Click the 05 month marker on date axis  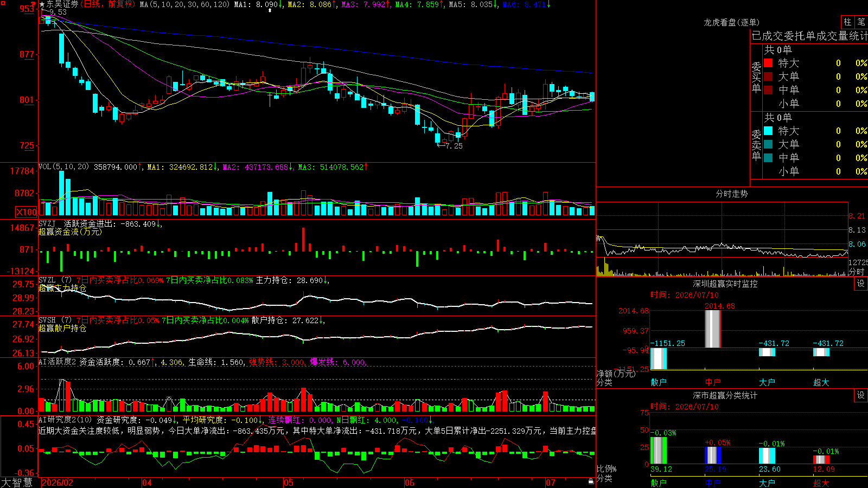[x=288, y=483]
